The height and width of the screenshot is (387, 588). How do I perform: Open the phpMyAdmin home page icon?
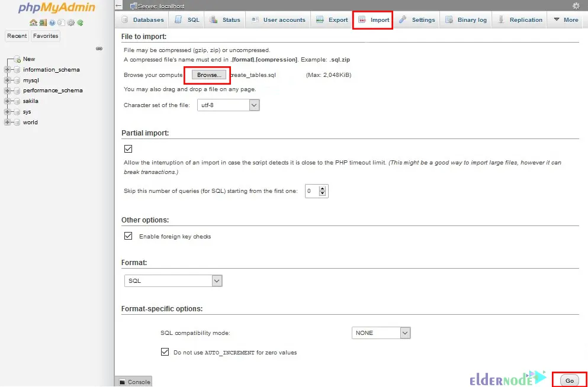[33, 22]
